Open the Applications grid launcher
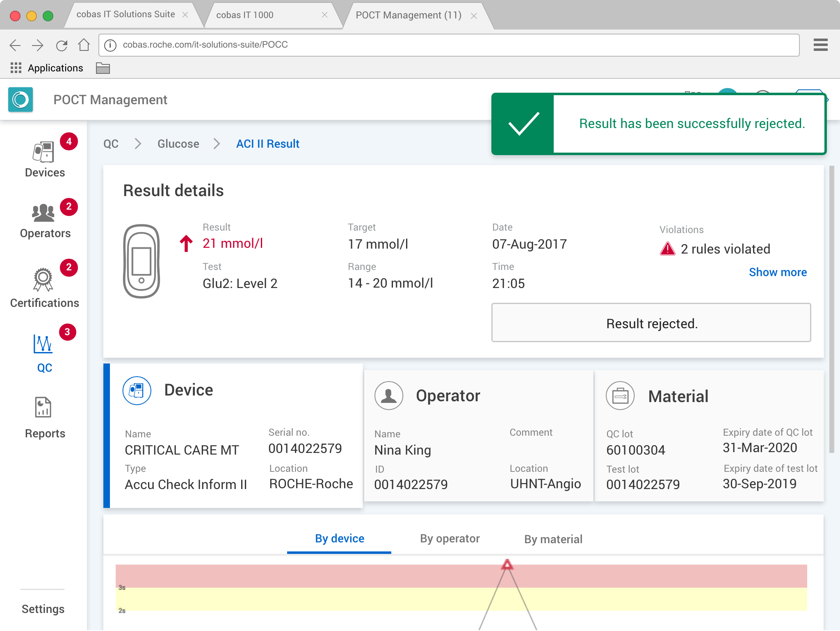Viewport: 840px width, 631px height. [x=16, y=68]
